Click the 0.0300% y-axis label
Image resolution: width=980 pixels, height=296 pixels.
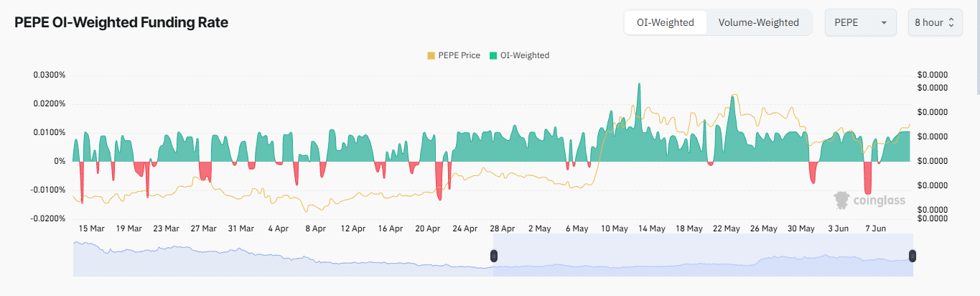(50, 75)
